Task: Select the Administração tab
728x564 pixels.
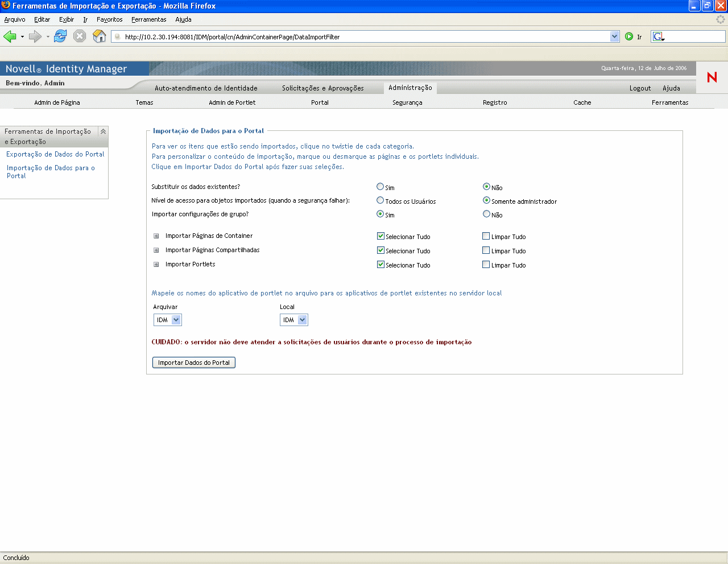Action: (410, 88)
